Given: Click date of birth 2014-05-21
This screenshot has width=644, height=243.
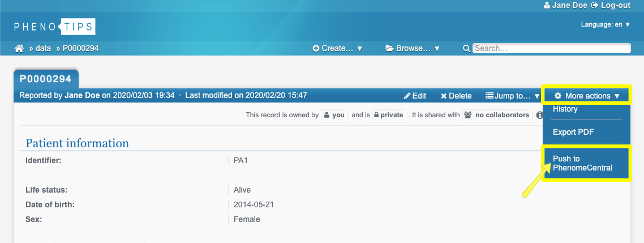Looking at the screenshot, I should pos(254,204).
